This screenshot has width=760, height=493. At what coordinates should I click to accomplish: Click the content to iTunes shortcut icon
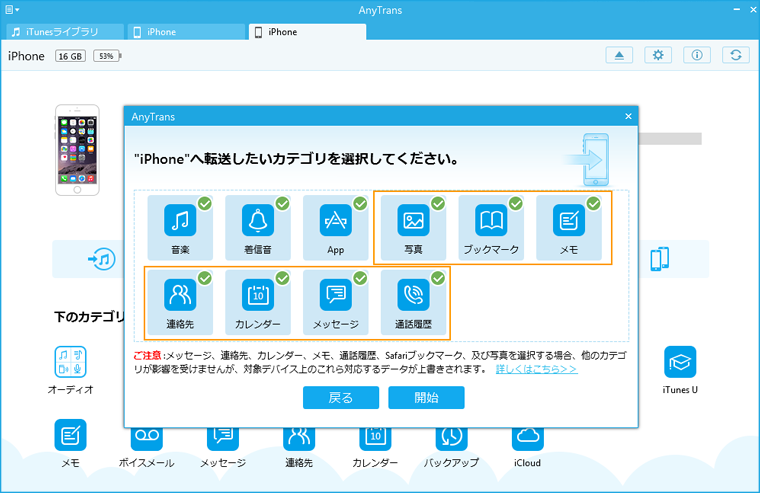pyautogui.click(x=102, y=259)
